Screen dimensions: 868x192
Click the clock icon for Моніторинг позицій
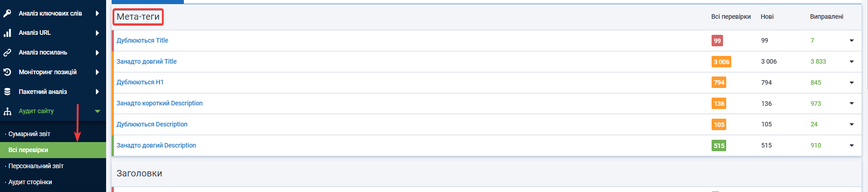click(7, 72)
